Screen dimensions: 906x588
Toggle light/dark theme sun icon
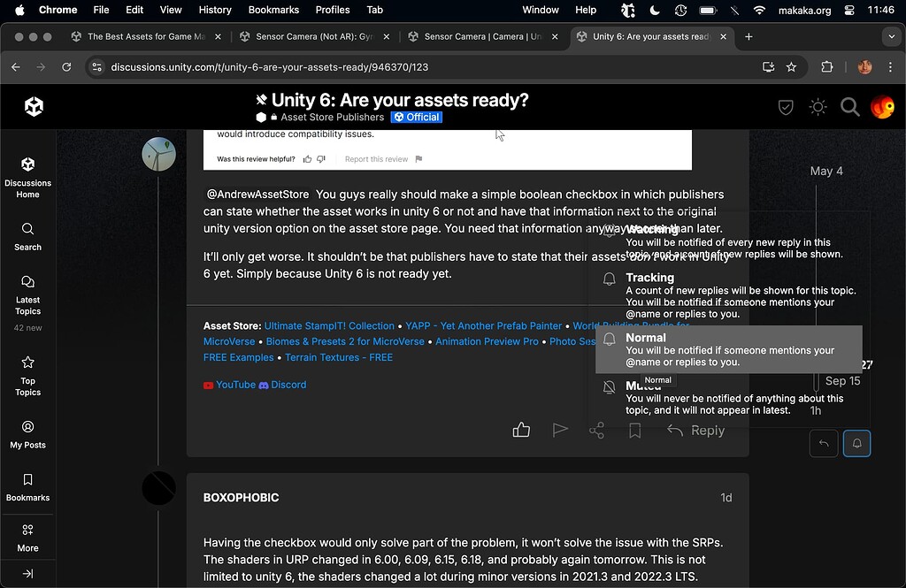818,107
